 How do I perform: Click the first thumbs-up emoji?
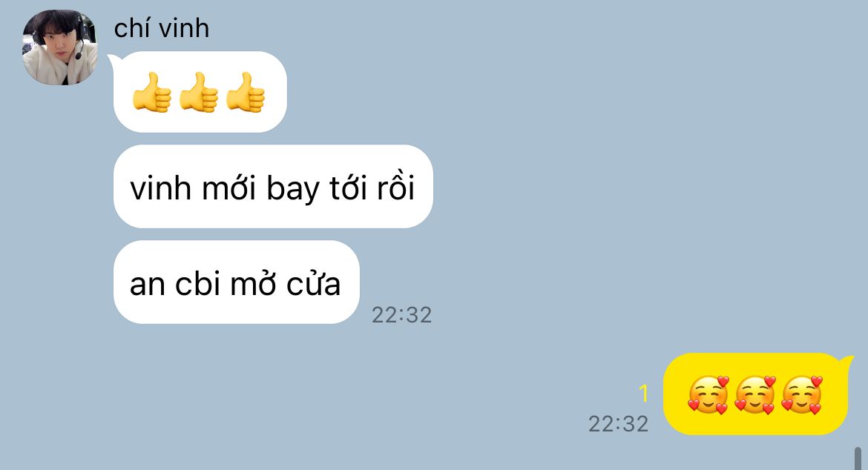(x=152, y=93)
